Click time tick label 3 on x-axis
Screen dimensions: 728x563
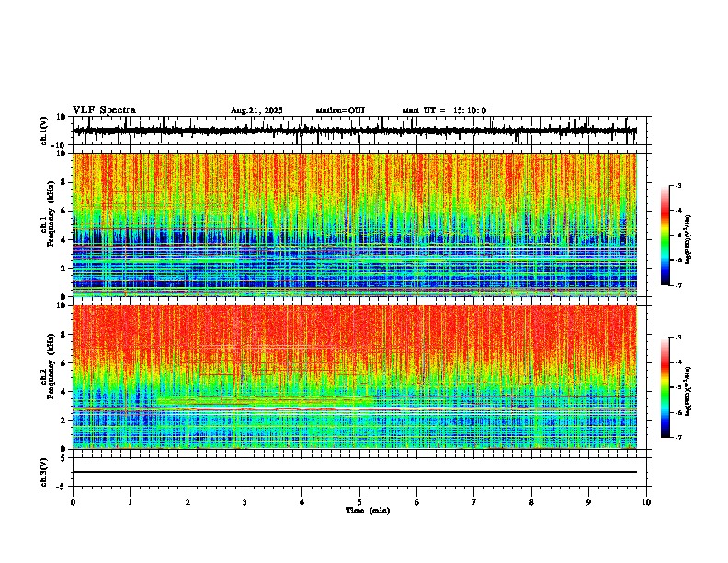click(245, 502)
